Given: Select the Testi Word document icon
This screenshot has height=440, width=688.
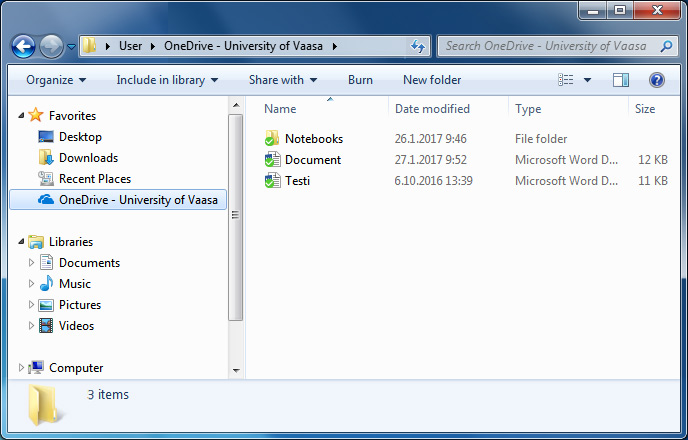Looking at the screenshot, I should [272, 181].
